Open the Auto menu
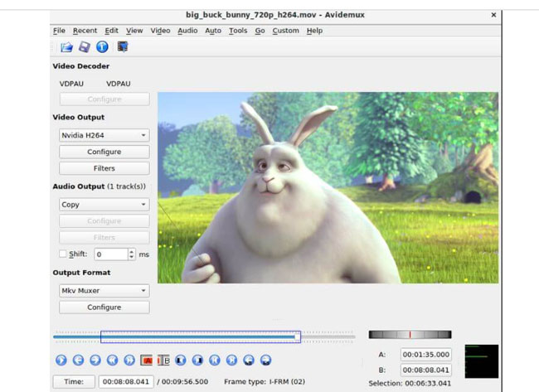The height and width of the screenshot is (392, 539). click(213, 31)
